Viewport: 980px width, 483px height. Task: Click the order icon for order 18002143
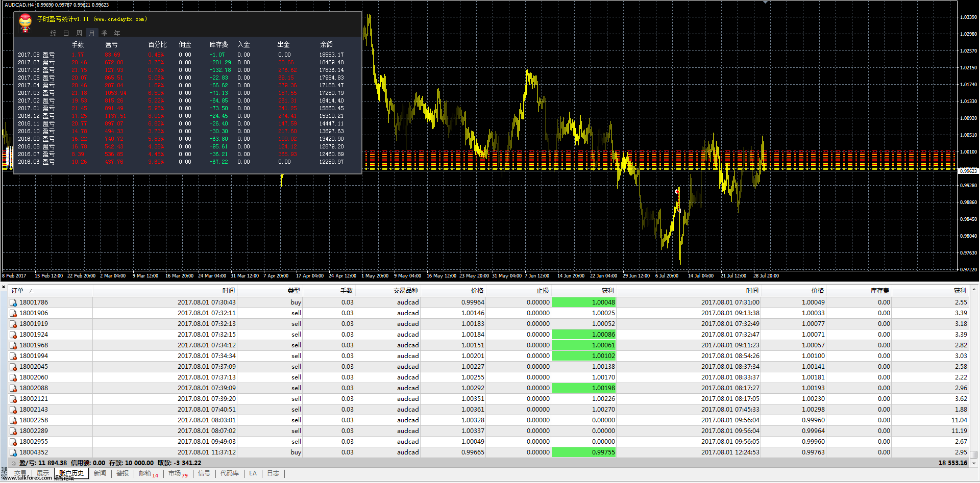pyautogui.click(x=13, y=410)
